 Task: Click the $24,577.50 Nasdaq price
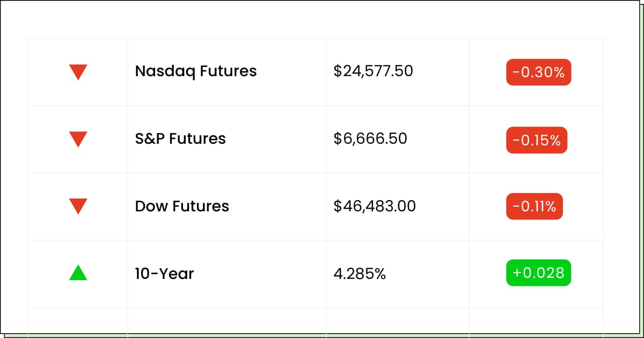(373, 71)
